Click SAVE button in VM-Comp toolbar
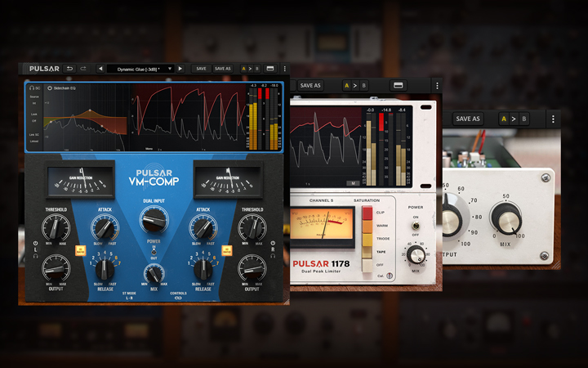 click(x=202, y=69)
